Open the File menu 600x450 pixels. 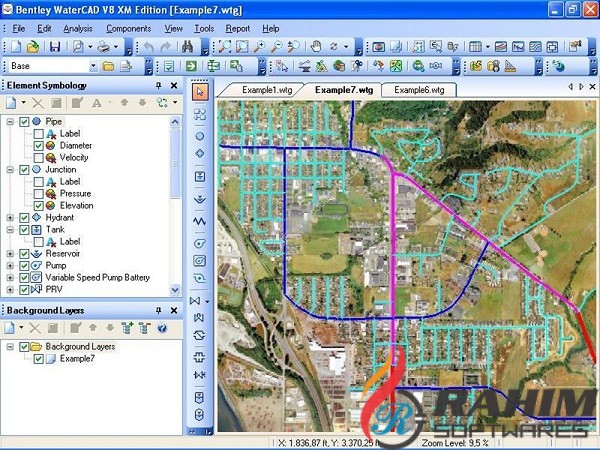[x=18, y=29]
